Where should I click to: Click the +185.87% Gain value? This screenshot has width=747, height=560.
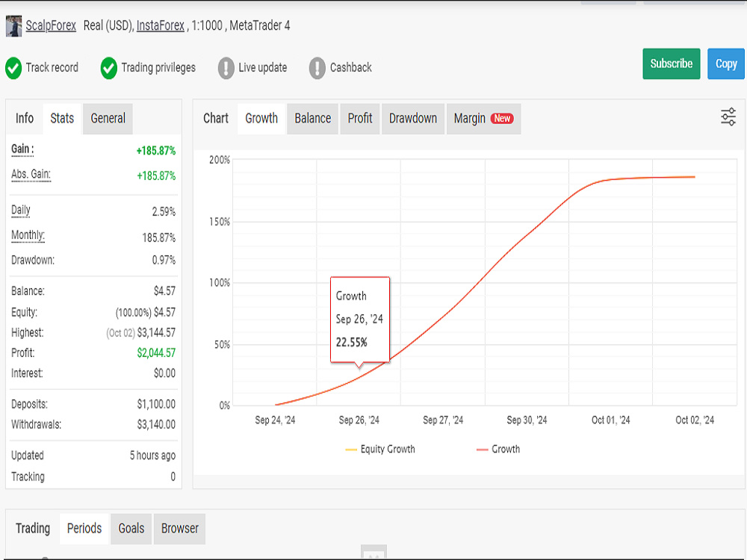point(156,151)
